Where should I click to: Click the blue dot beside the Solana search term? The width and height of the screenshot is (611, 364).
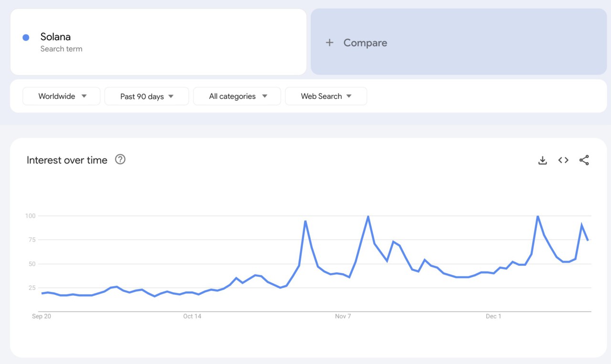tap(26, 37)
